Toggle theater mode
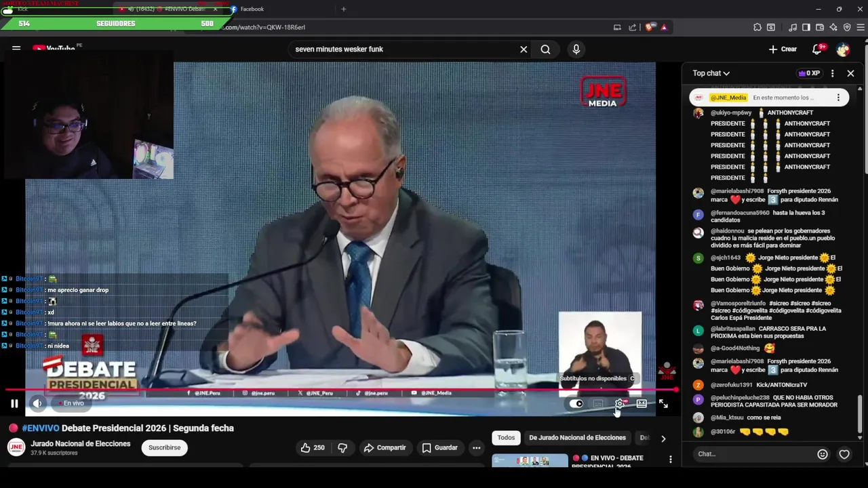This screenshot has height=488, width=868. click(642, 403)
